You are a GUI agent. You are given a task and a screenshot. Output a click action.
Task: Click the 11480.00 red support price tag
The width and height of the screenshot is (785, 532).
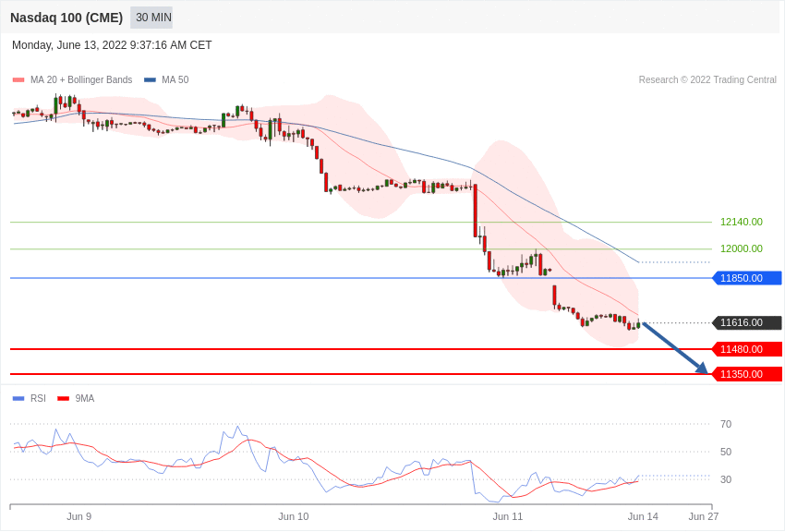pyautogui.click(x=747, y=349)
